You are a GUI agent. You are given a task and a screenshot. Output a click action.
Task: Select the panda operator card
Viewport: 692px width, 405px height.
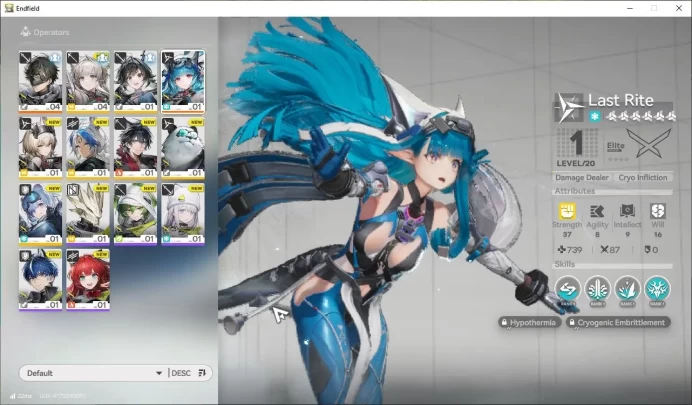[x=183, y=147]
